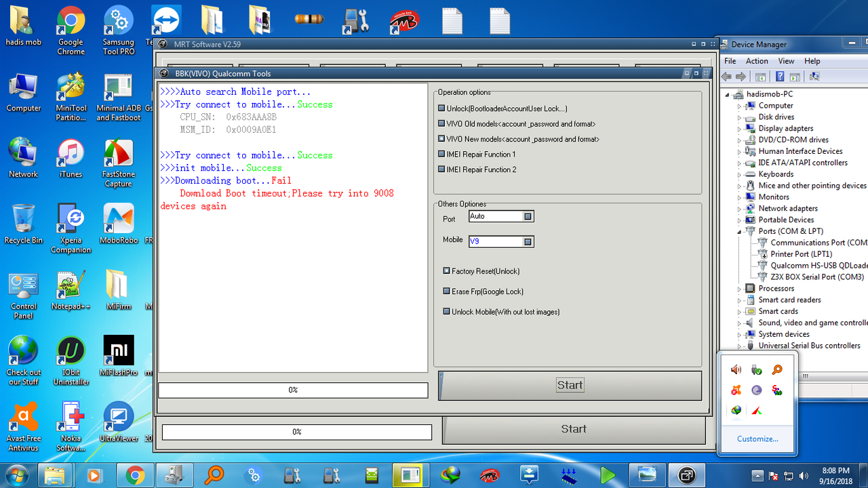Enable IMEI Repair Function 1
868x488 pixels.
click(x=441, y=155)
